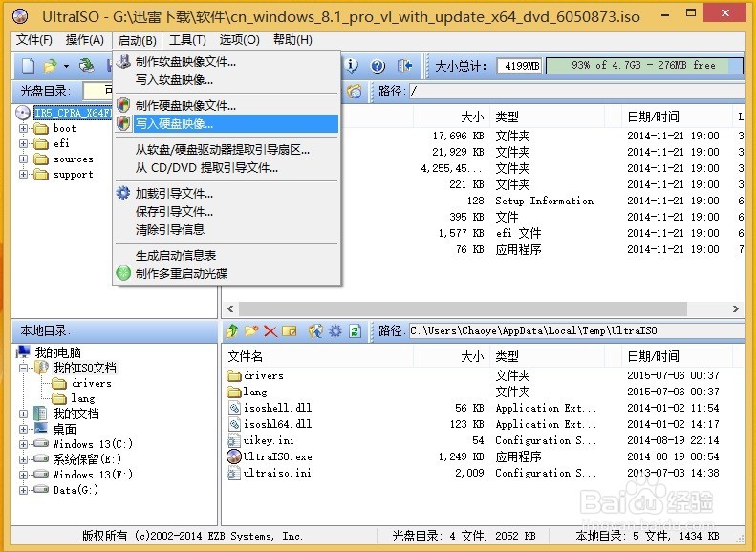Click the New file toolbar icon
This screenshot has width=756, height=552.
pyautogui.click(x=29, y=66)
